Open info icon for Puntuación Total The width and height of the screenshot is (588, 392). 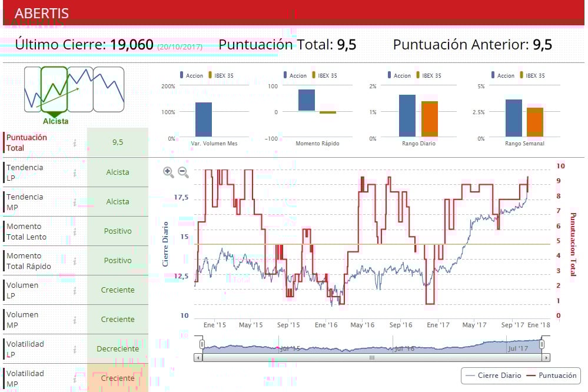pyautogui.click(x=75, y=142)
